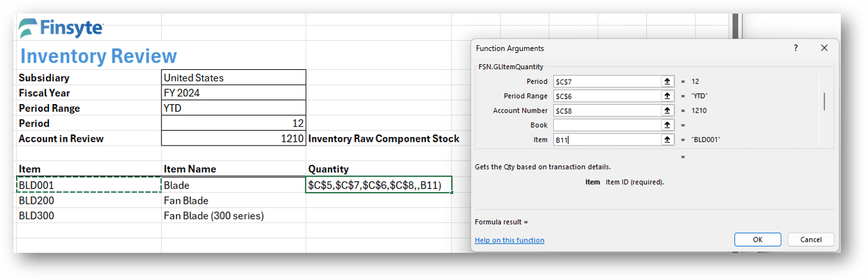Click the Function Arguments help question mark
Viewport: 868px width, 280px height.
coord(796,48)
